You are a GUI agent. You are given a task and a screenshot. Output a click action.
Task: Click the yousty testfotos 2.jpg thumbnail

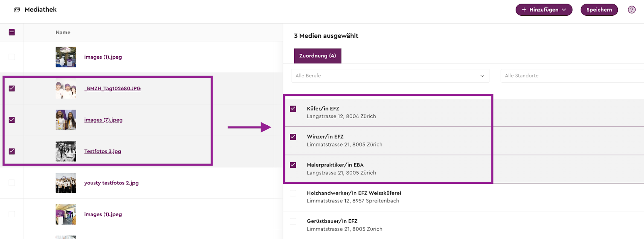click(66, 183)
